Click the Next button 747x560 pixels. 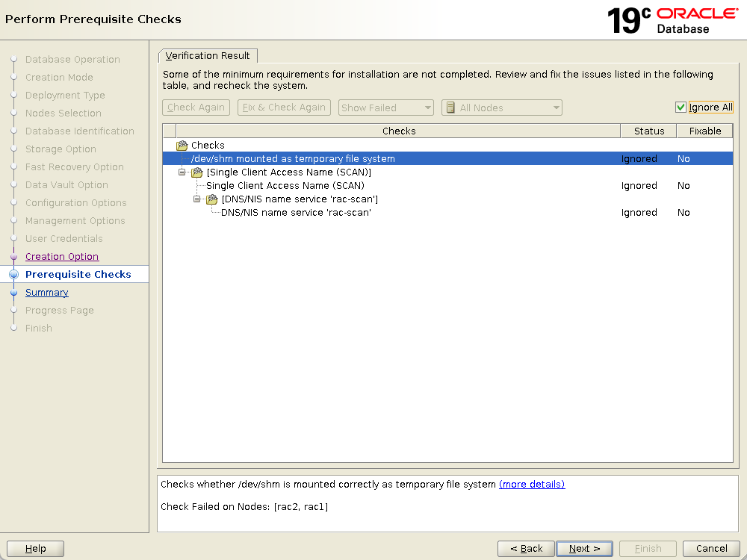coord(584,549)
